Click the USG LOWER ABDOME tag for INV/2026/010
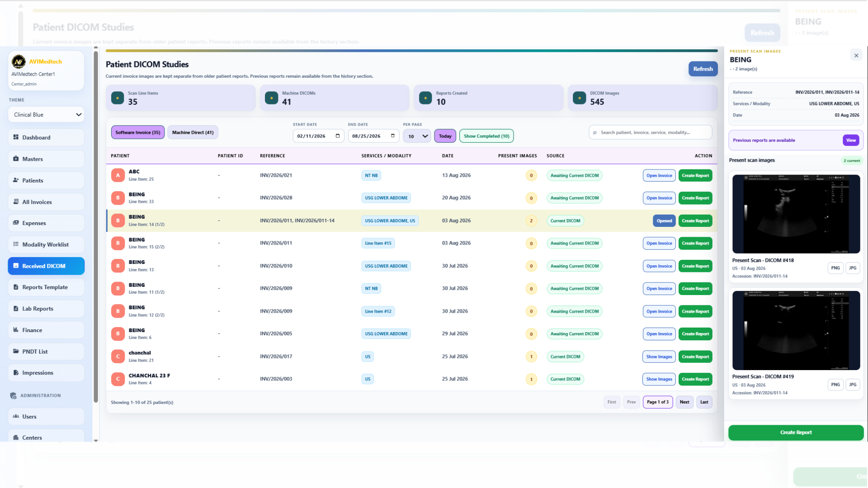The image size is (868, 488). (386, 266)
